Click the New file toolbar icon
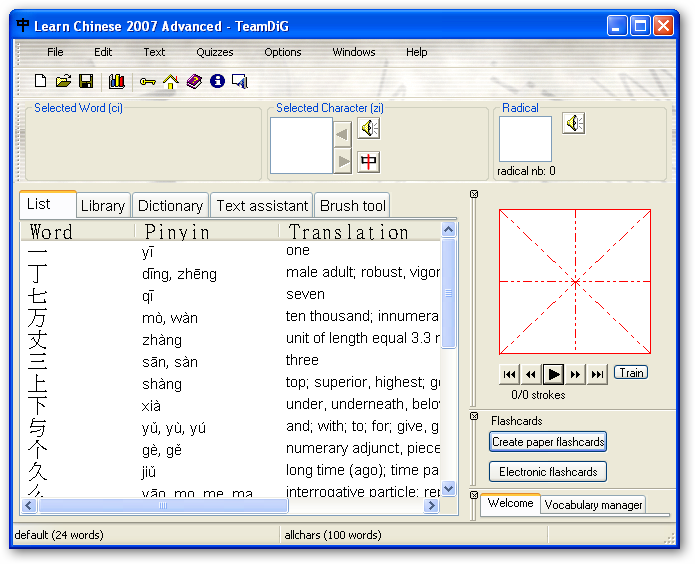The height and width of the screenshot is (564, 695). tap(40, 81)
